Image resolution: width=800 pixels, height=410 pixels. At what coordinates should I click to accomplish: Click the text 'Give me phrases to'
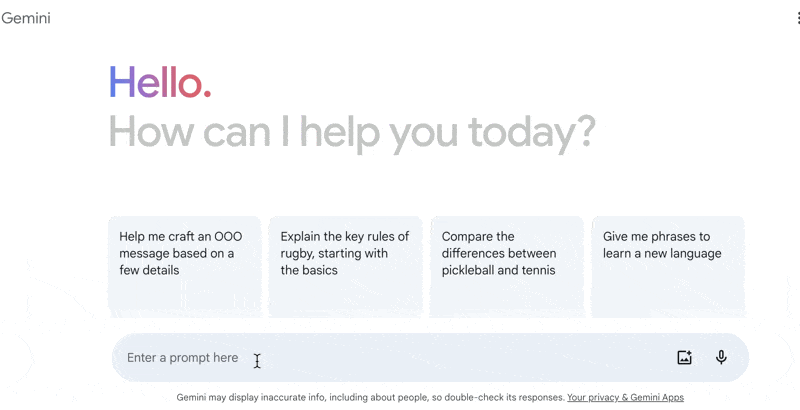(x=656, y=237)
